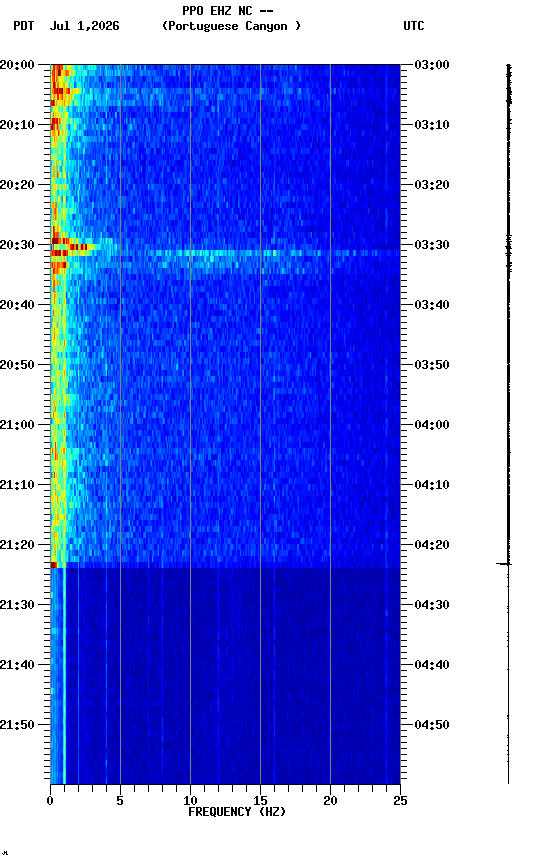Click the '20:00' PDT time label
Viewport: 552px width, 864px height.
17,65
